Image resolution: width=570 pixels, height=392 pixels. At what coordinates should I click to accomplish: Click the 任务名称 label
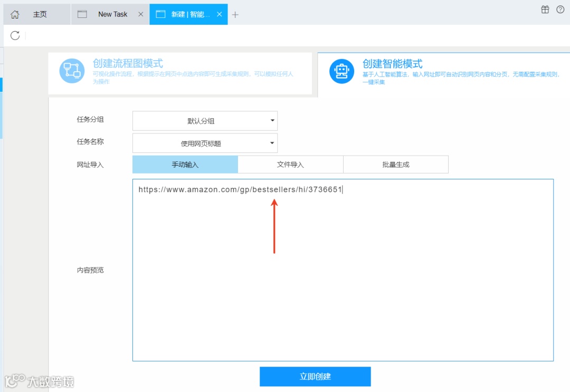(90, 141)
